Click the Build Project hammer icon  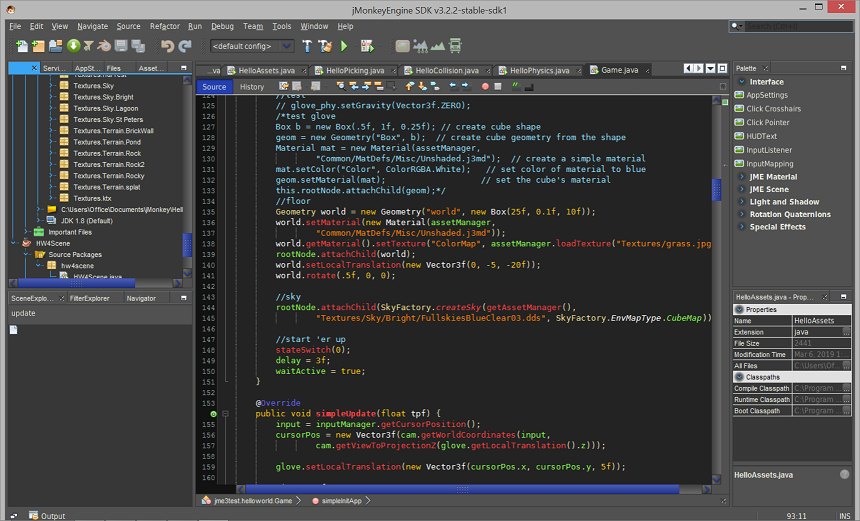[307, 46]
